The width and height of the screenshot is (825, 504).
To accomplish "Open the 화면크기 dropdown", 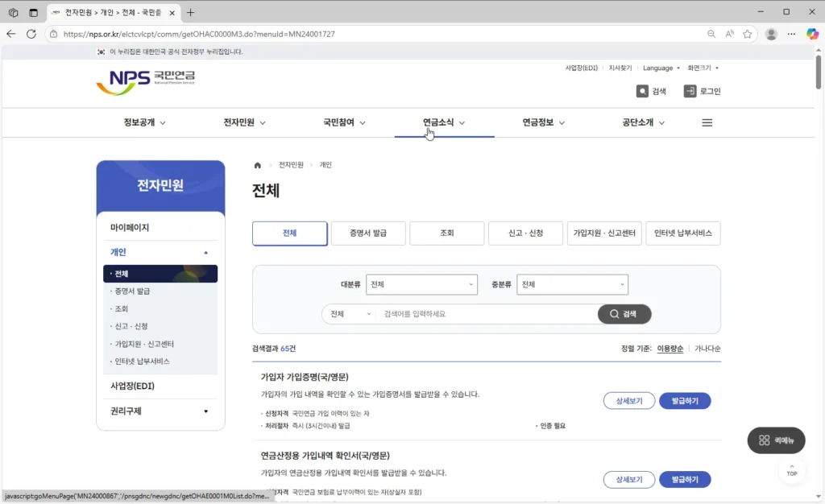I will coord(703,68).
